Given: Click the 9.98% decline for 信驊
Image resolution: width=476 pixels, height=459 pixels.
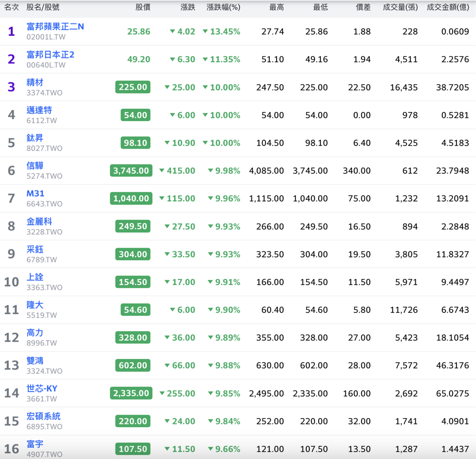Looking at the screenshot, I should 224,171.
